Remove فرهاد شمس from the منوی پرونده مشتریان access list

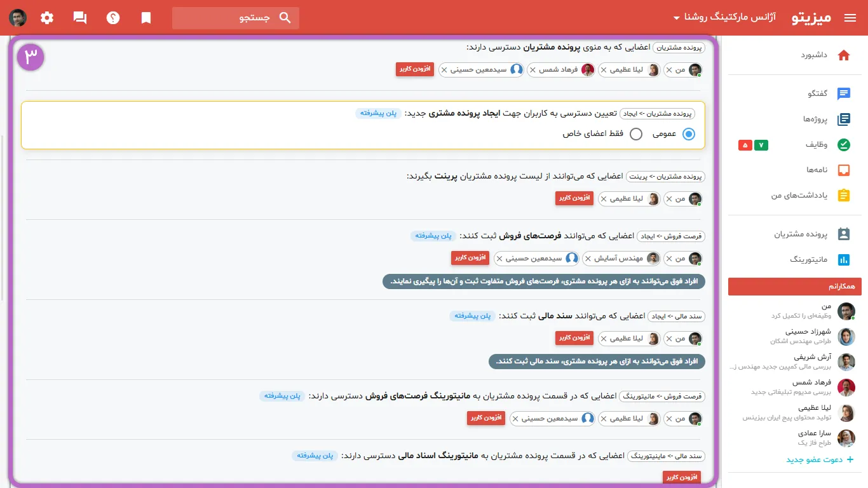(x=532, y=70)
